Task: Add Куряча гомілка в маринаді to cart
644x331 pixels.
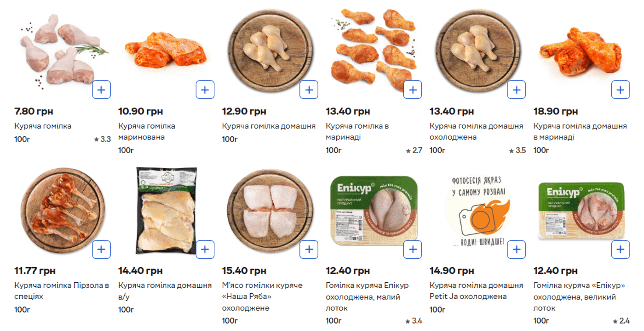Action: tap(413, 90)
